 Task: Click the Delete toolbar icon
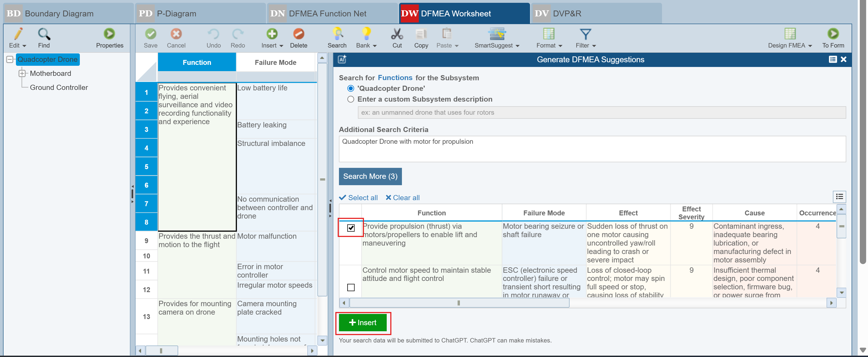[298, 34]
